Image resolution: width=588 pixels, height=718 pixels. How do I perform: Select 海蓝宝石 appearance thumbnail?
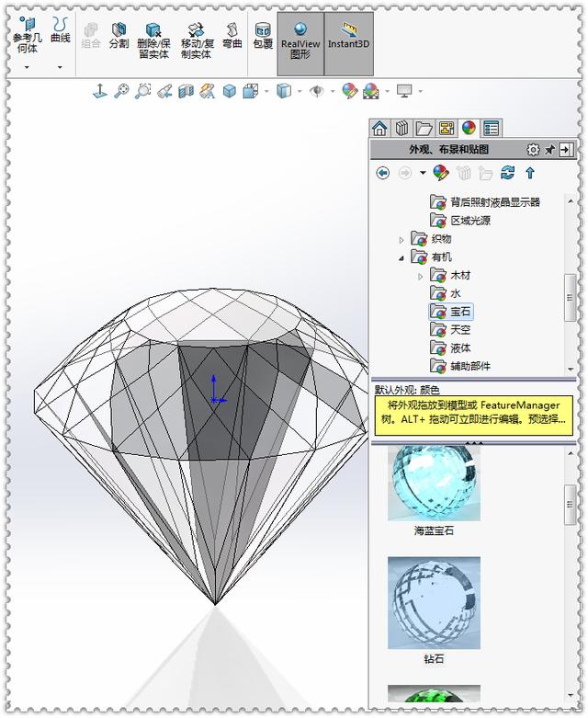tap(434, 483)
